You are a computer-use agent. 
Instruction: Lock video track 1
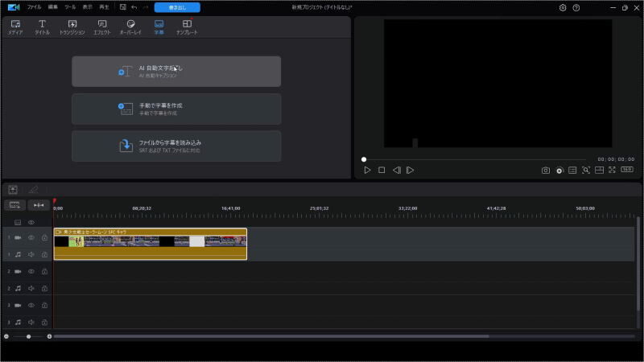[x=44, y=237]
